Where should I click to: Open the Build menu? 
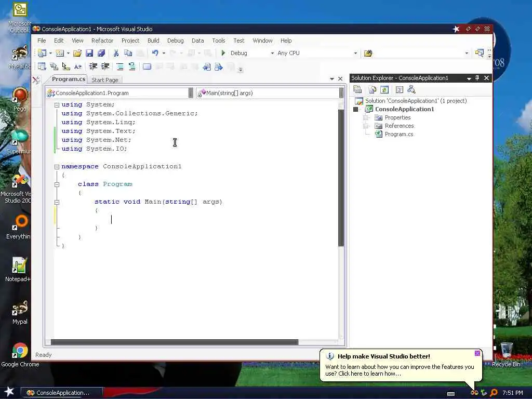[x=153, y=41]
